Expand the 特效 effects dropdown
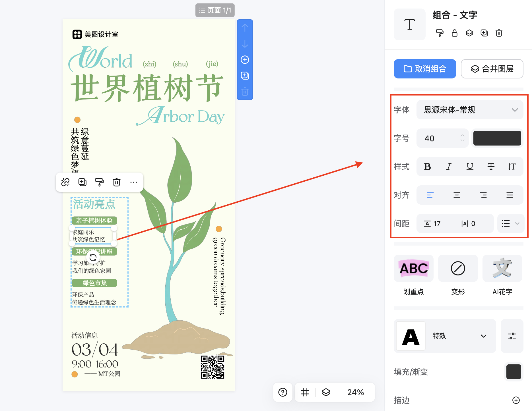 (483, 336)
